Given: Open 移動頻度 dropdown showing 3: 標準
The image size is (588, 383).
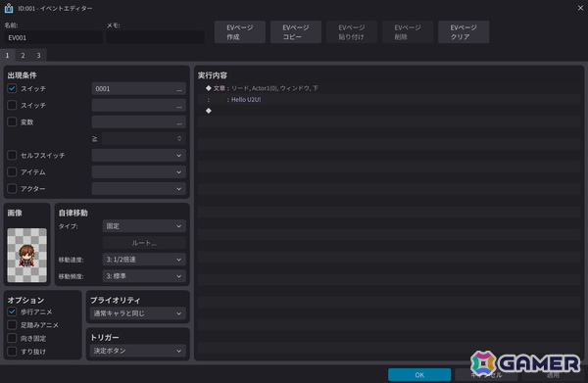Looking at the screenshot, I should click(x=144, y=276).
